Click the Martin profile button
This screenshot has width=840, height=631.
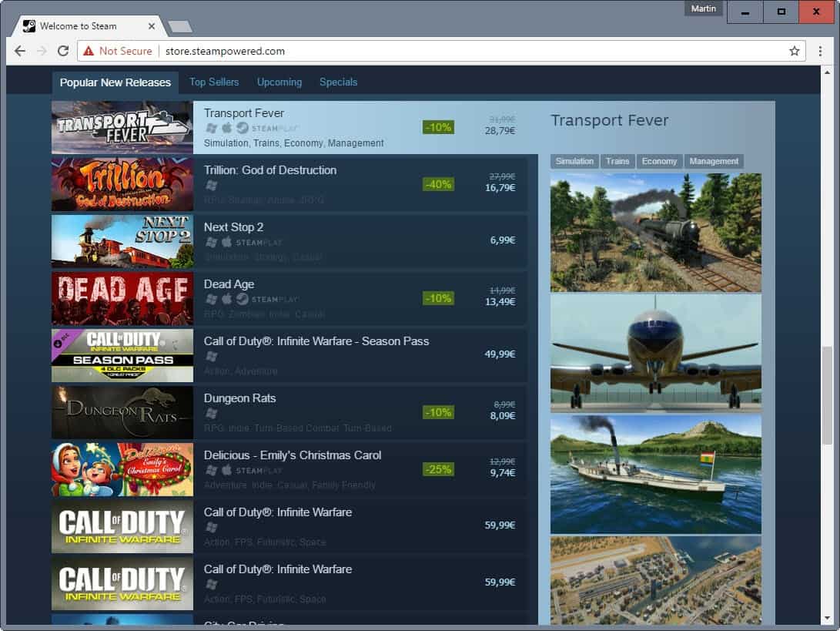click(703, 8)
